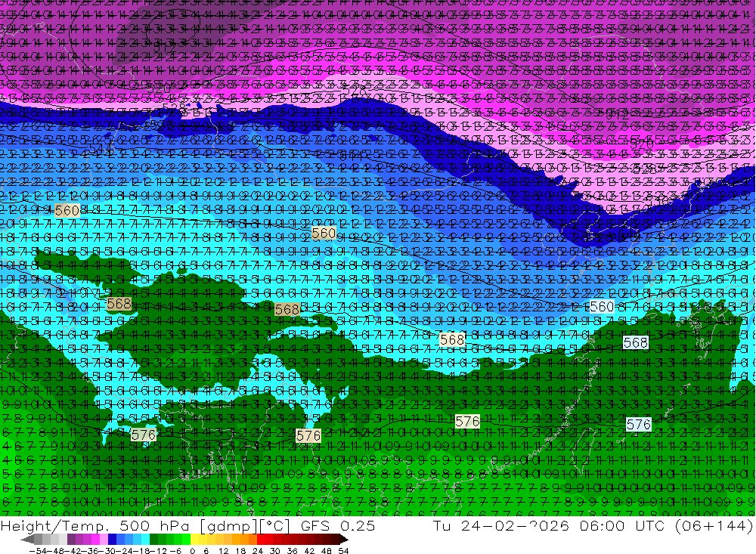Select the dark navy blue swatch in the legend

coord(112,540)
